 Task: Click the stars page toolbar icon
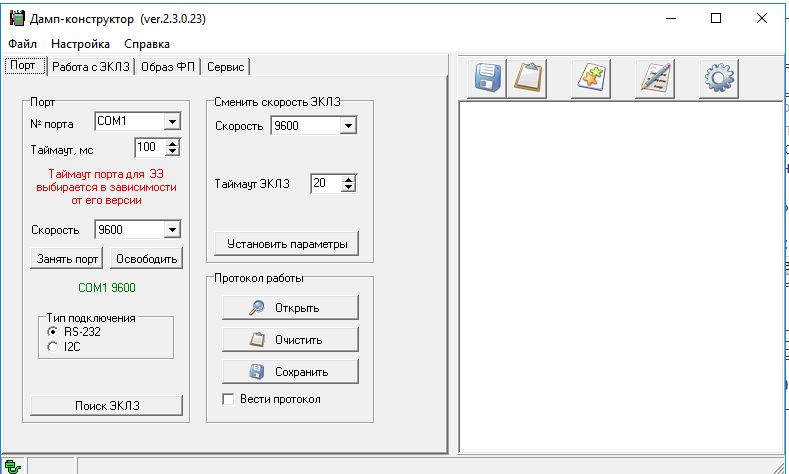(x=591, y=78)
